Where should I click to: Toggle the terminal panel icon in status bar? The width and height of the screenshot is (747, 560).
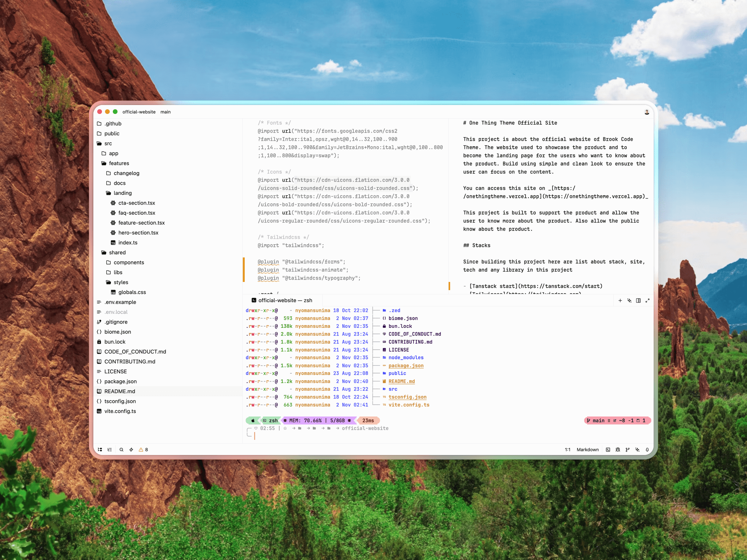click(608, 450)
